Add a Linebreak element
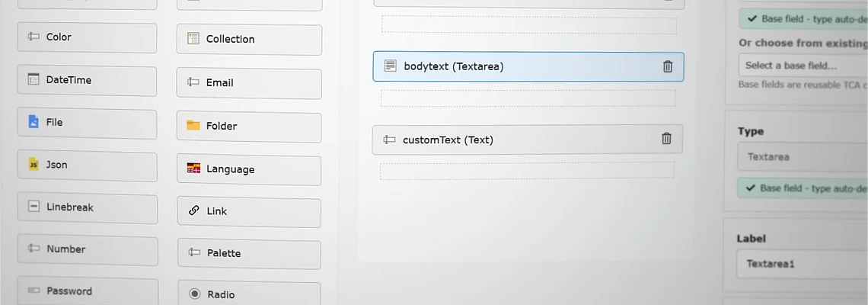This screenshot has height=305, width=868. click(x=88, y=208)
